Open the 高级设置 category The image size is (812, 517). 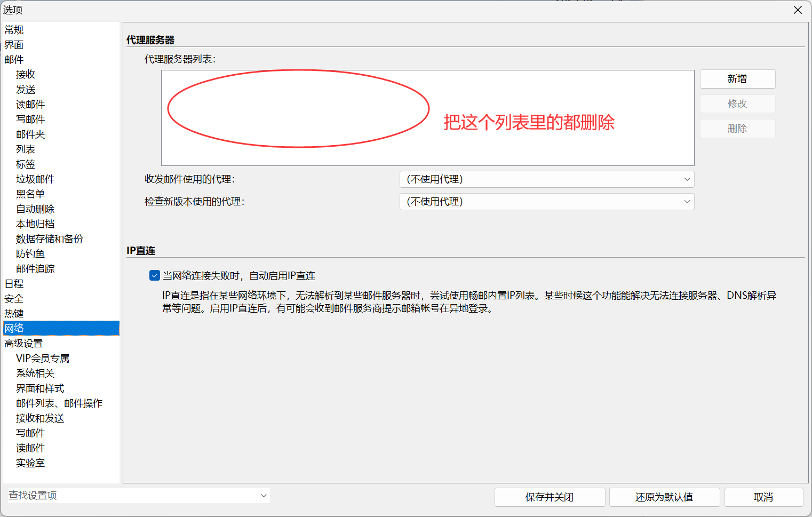(23, 344)
